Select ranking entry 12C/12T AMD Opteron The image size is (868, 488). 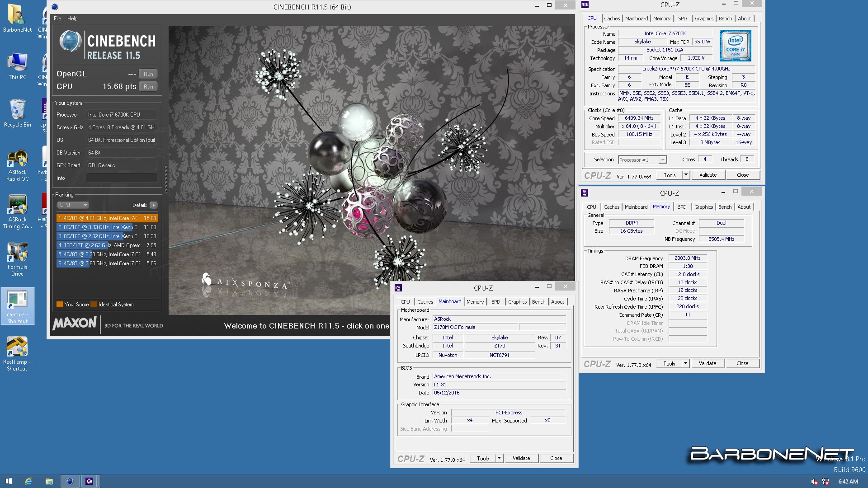[x=107, y=245]
